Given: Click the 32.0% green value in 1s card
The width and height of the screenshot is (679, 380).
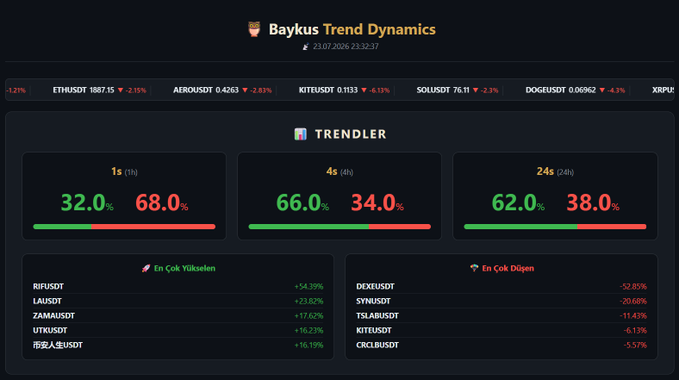Looking at the screenshot, I should coord(87,203).
